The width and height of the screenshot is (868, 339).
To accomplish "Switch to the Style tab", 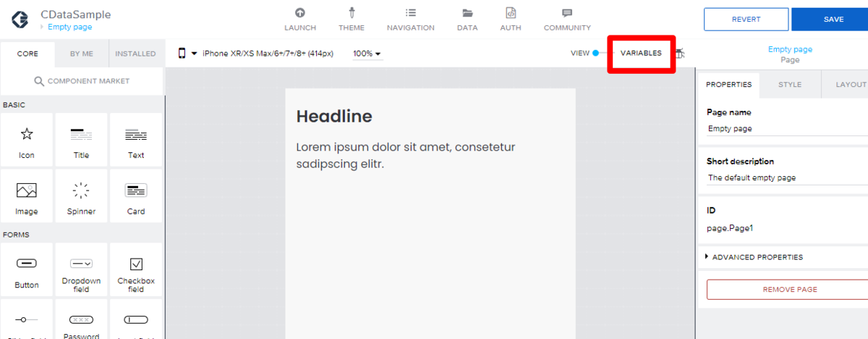I will coord(790,85).
